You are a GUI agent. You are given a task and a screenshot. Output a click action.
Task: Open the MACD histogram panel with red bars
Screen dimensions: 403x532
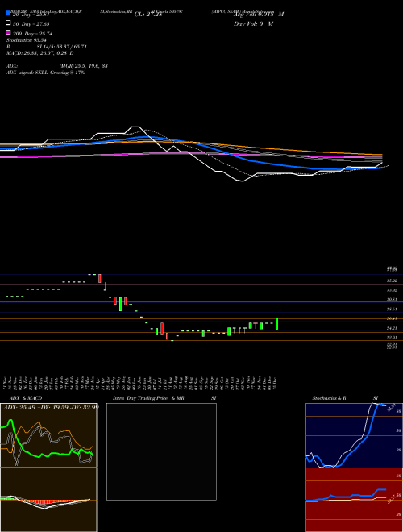(x=48, y=500)
